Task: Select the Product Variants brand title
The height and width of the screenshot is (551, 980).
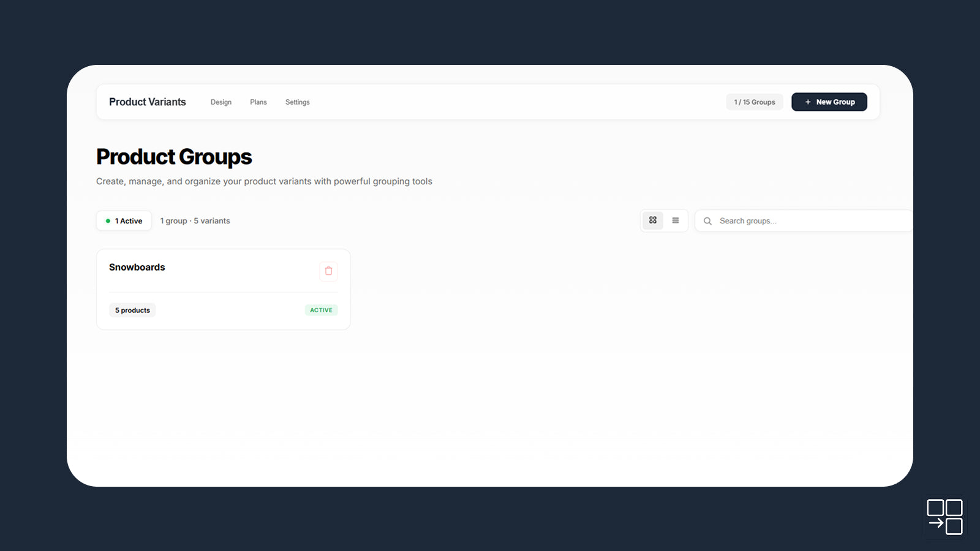Action: pyautogui.click(x=147, y=102)
